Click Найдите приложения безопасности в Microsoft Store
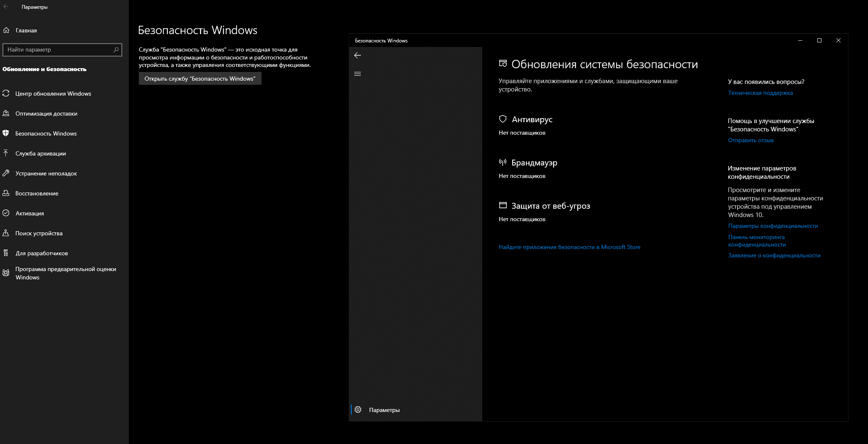 tap(570, 247)
